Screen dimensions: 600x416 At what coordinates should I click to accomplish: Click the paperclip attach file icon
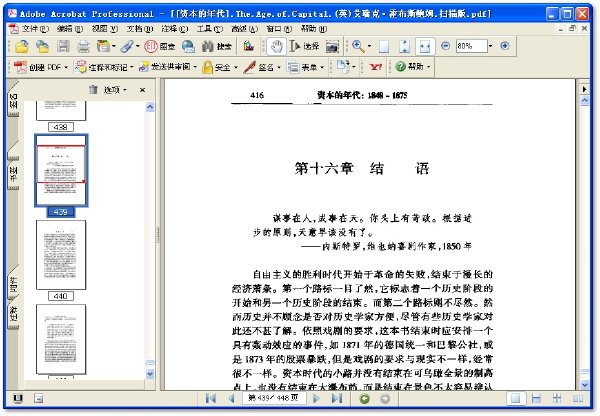[x=127, y=46]
